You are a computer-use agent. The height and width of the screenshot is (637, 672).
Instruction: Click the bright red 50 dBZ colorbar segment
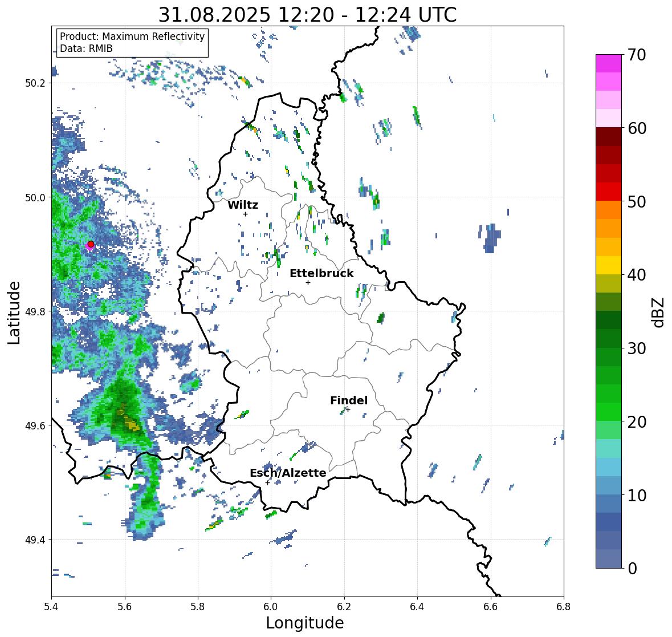click(x=609, y=192)
